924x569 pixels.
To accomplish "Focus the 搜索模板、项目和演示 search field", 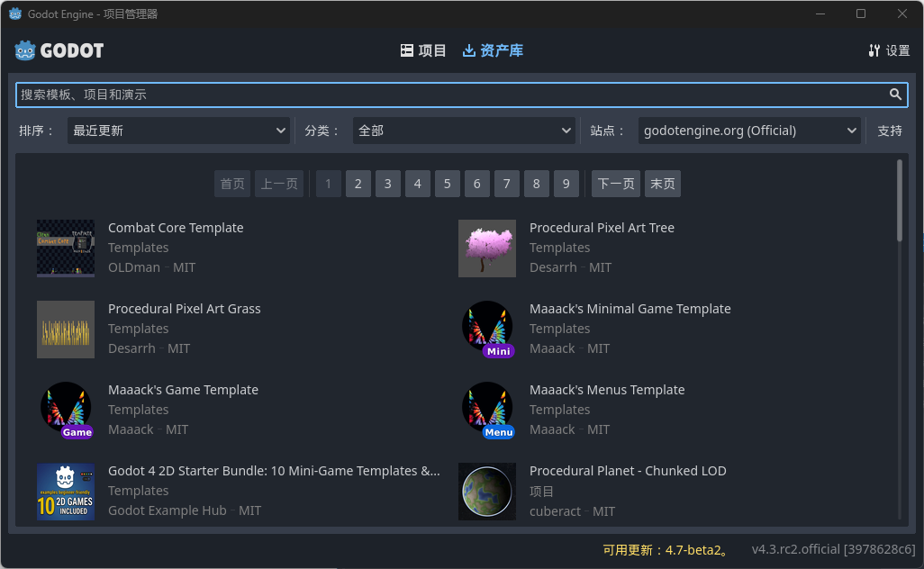I will click(461, 95).
